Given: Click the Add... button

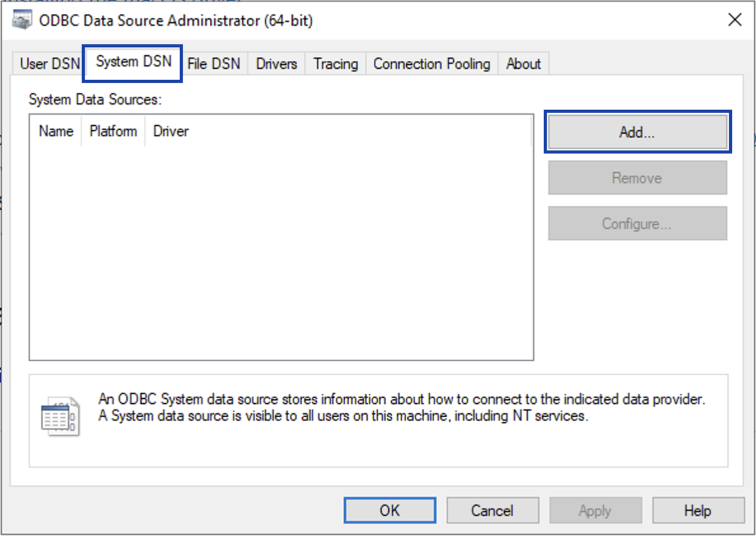Looking at the screenshot, I should [x=638, y=132].
